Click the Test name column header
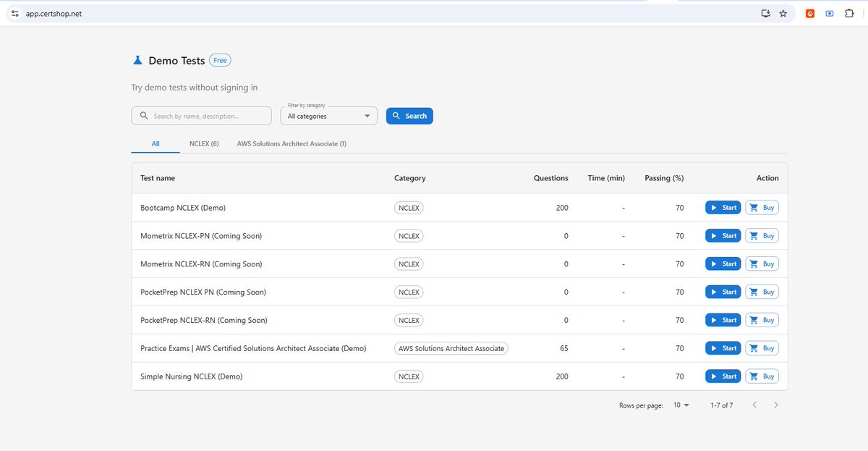868x451 pixels. [158, 178]
